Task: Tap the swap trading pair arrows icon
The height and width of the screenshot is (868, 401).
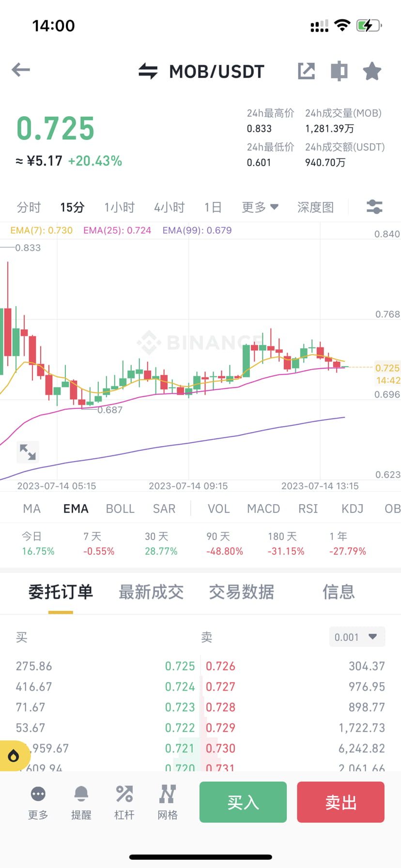Action: click(x=148, y=71)
